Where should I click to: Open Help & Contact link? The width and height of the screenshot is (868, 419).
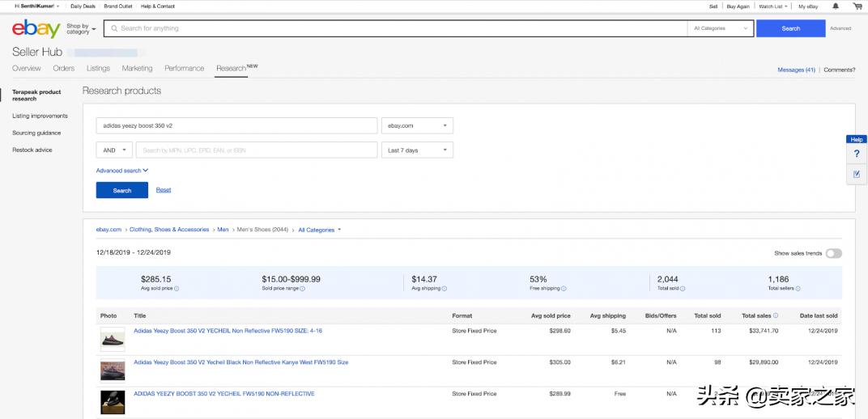coord(158,6)
